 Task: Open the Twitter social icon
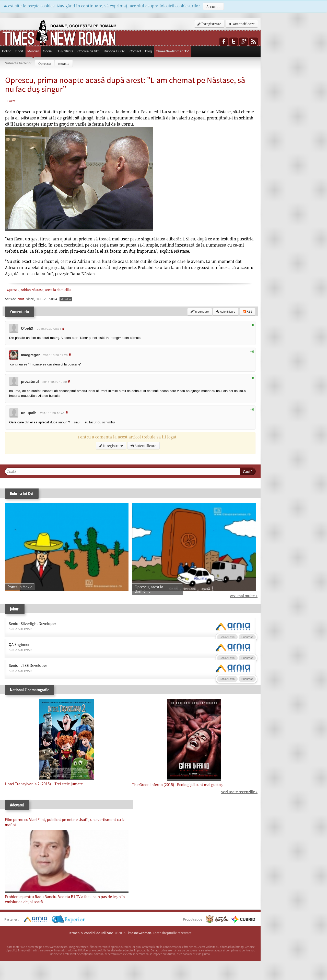point(233,41)
